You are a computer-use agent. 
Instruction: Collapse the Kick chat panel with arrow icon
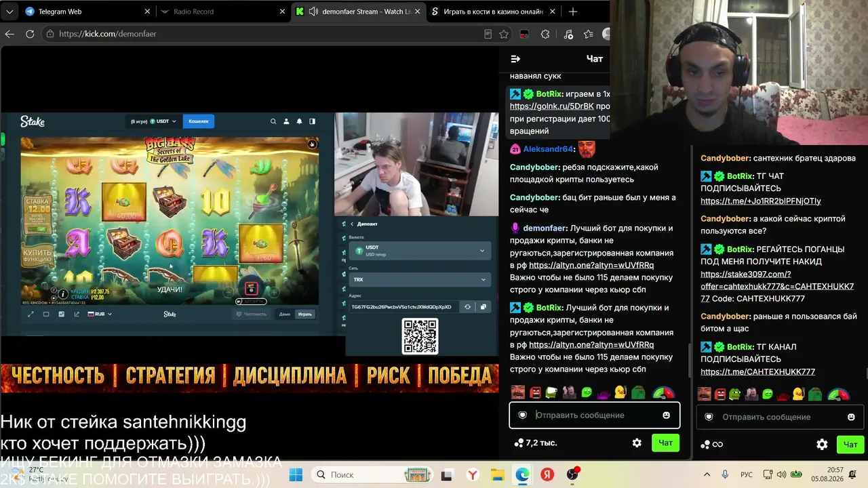point(515,59)
